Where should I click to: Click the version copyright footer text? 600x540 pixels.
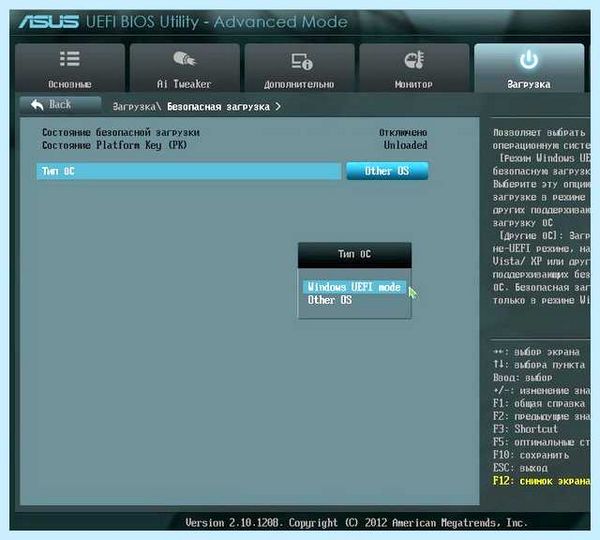(x=356, y=522)
